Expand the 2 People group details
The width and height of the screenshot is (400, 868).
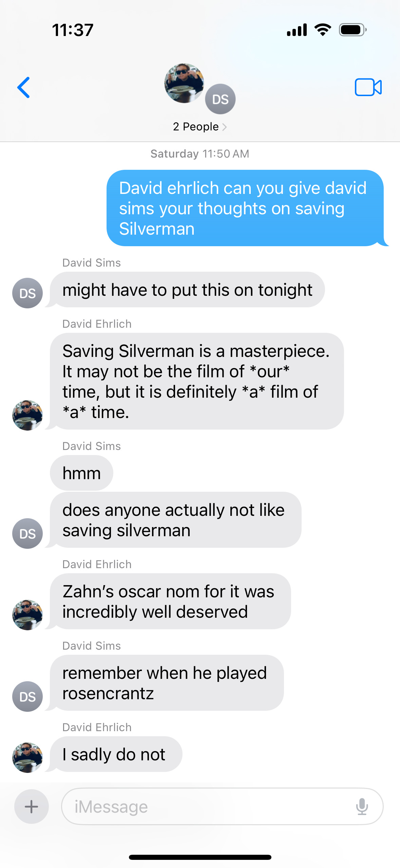[x=199, y=127]
